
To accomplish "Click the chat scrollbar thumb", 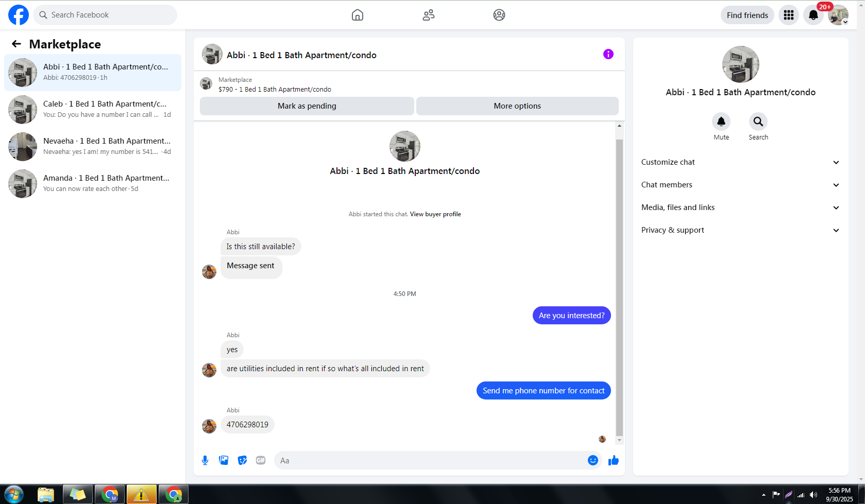I will (619, 287).
